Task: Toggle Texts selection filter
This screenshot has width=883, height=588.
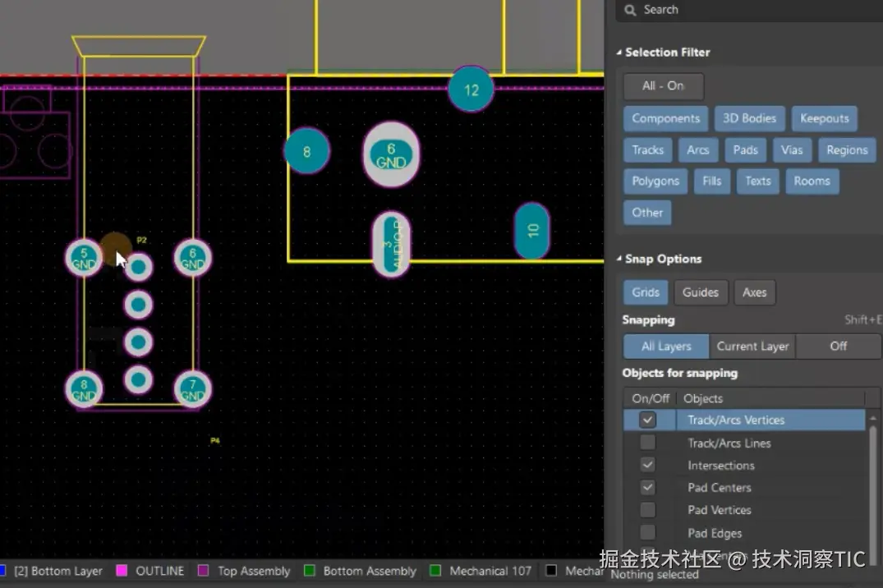Action: 758,181
